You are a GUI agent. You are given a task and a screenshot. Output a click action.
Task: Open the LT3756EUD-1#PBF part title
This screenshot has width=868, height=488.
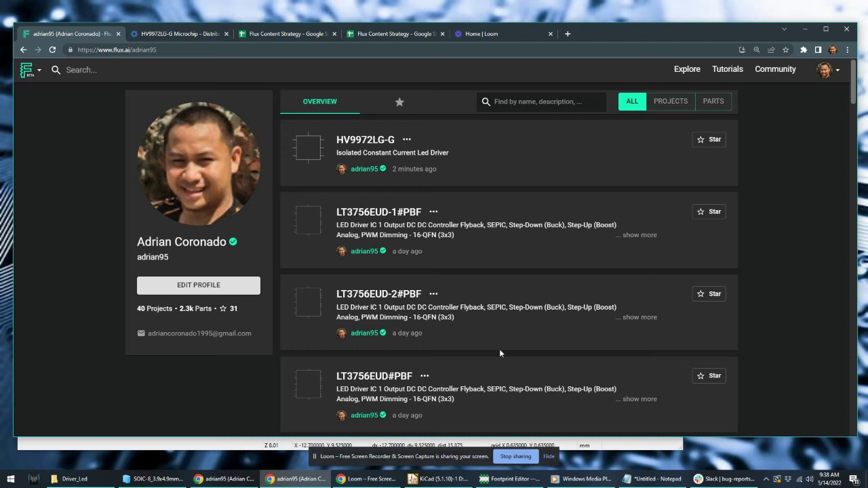(x=378, y=212)
